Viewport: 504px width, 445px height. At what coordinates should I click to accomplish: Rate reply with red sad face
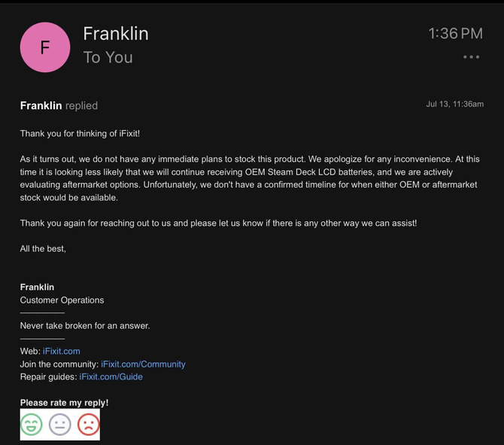point(89,425)
